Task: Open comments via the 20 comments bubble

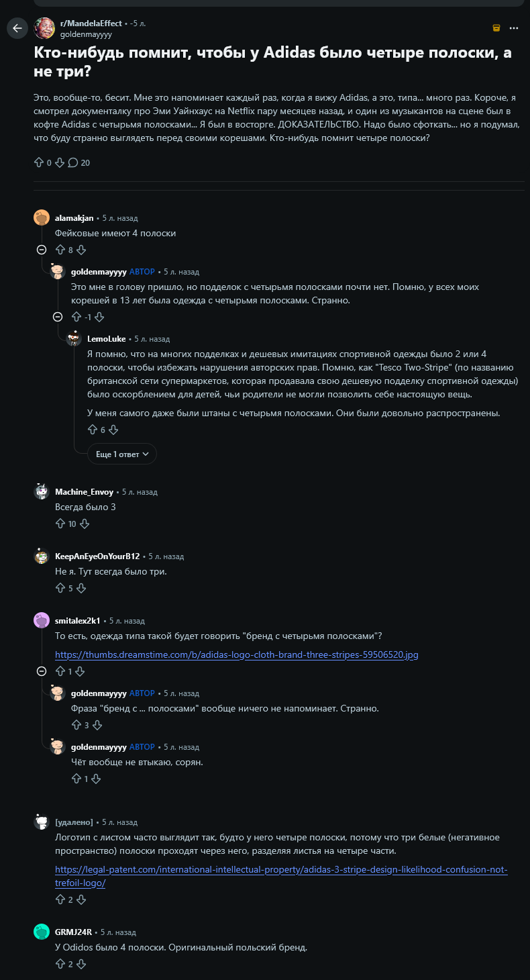Action: pyautogui.click(x=78, y=162)
